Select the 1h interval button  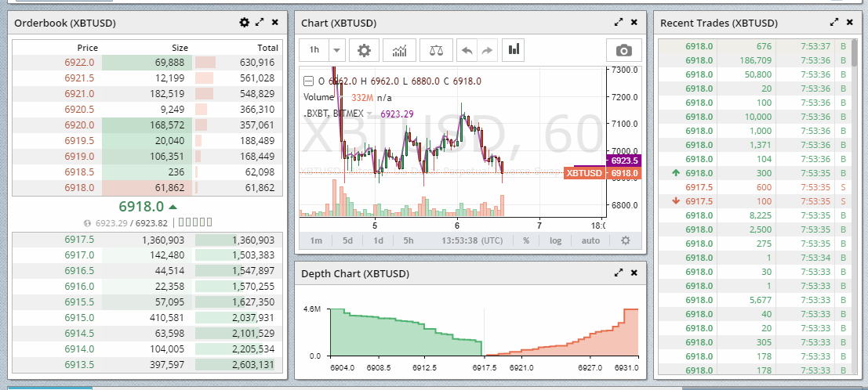tap(314, 50)
